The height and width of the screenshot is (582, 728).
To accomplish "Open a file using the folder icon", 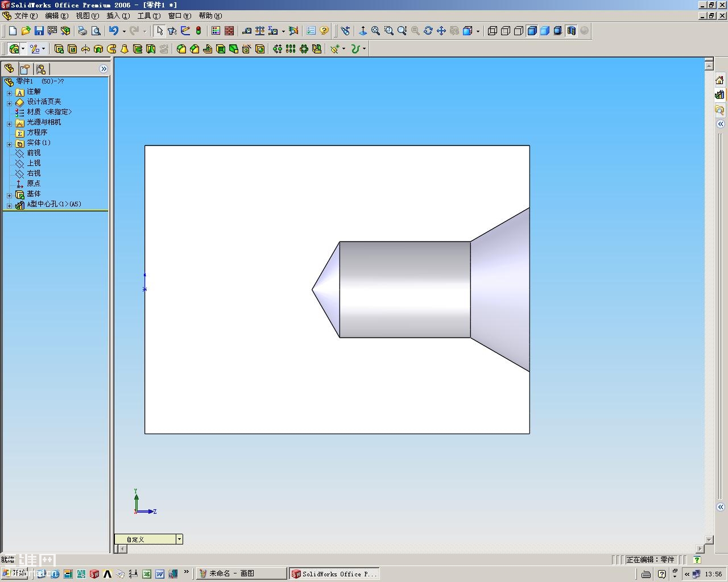I will click(26, 31).
